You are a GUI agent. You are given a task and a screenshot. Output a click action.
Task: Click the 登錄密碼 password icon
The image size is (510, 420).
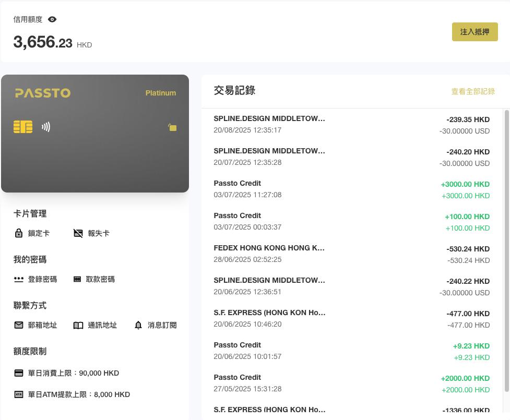click(x=19, y=279)
